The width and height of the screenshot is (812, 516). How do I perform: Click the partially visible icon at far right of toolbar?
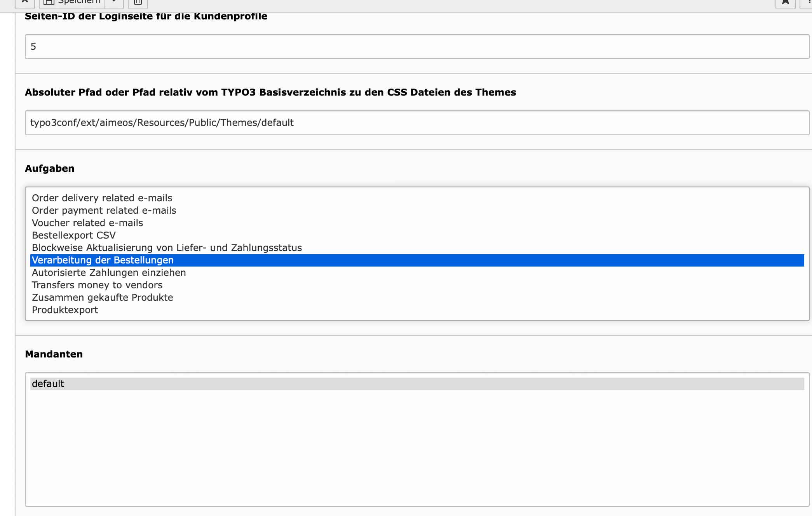pyautogui.click(x=808, y=2)
